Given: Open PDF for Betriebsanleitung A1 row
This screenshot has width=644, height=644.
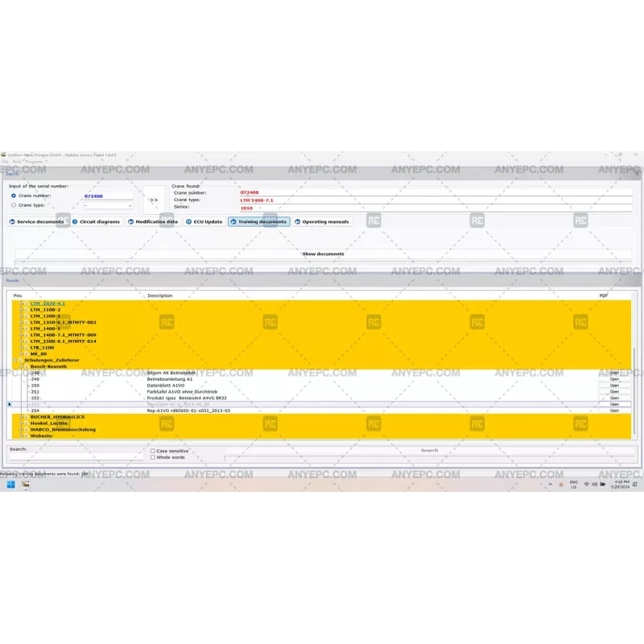Looking at the screenshot, I should pyautogui.click(x=614, y=379).
